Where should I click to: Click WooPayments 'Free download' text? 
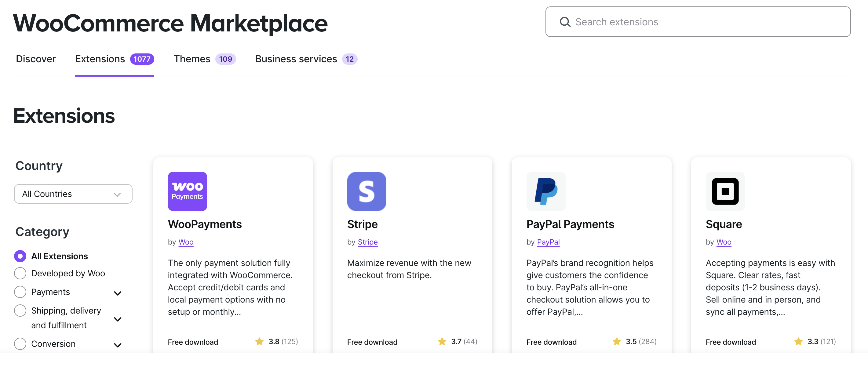pyautogui.click(x=193, y=342)
